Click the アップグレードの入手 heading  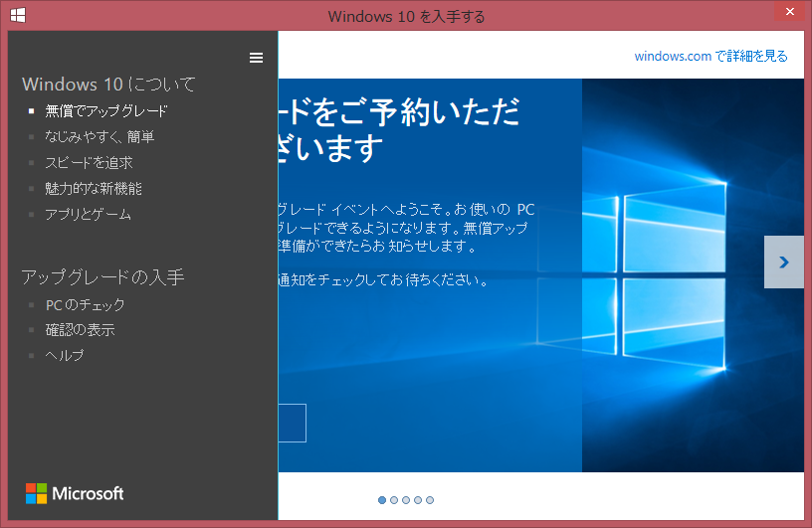point(102,277)
